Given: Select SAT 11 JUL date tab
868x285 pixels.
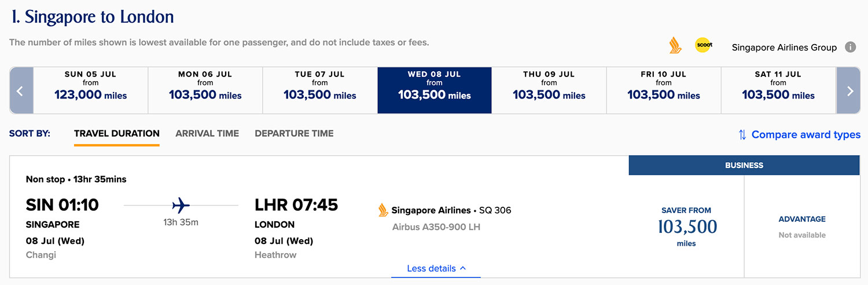Looking at the screenshot, I should pyautogui.click(x=778, y=90).
